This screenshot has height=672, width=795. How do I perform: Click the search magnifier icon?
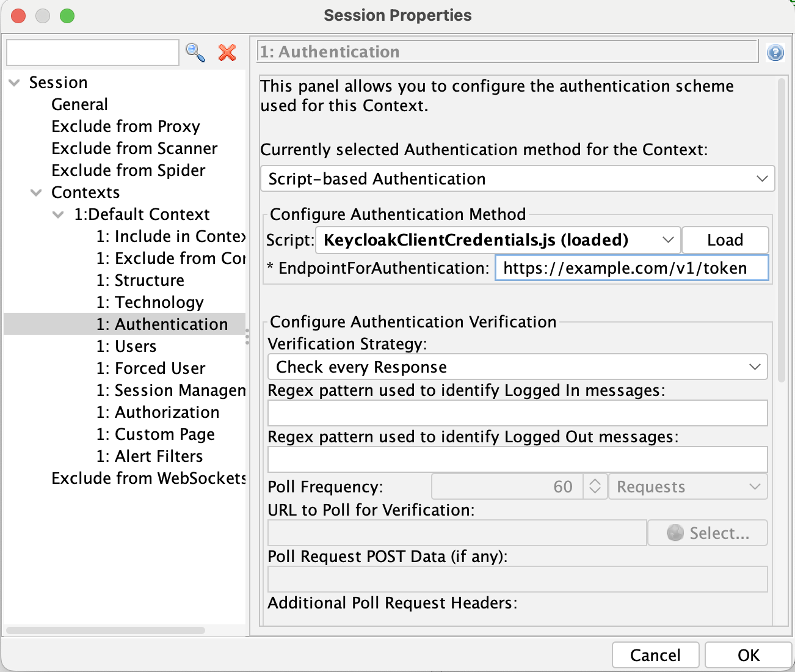pyautogui.click(x=195, y=53)
